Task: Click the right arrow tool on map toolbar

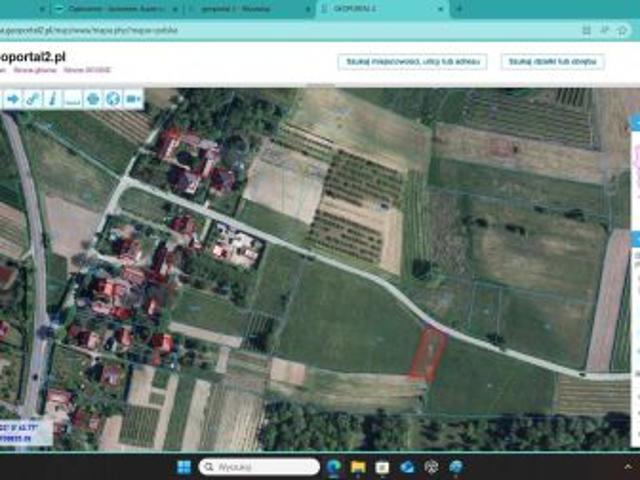Action: [13, 99]
